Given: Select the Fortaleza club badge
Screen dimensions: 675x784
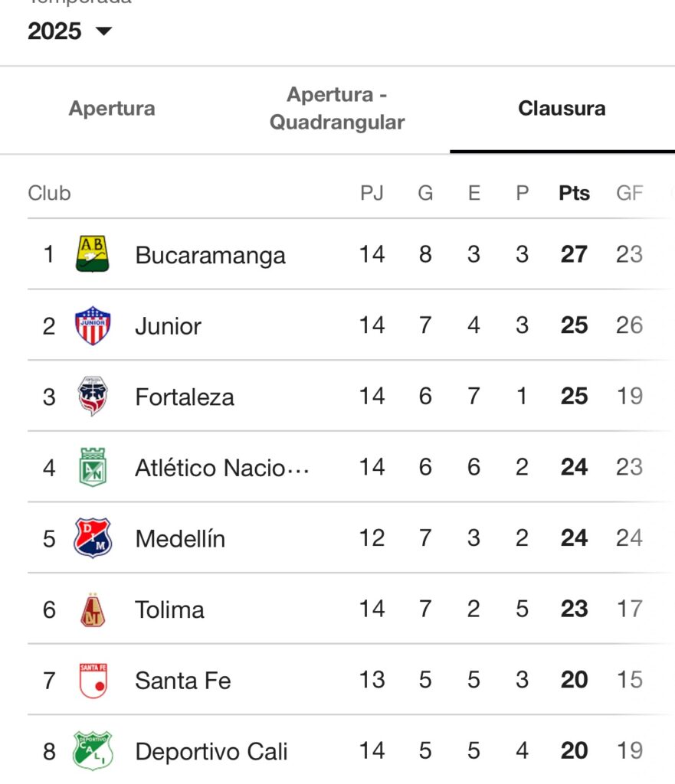Looking at the screenshot, I should click(x=93, y=397).
